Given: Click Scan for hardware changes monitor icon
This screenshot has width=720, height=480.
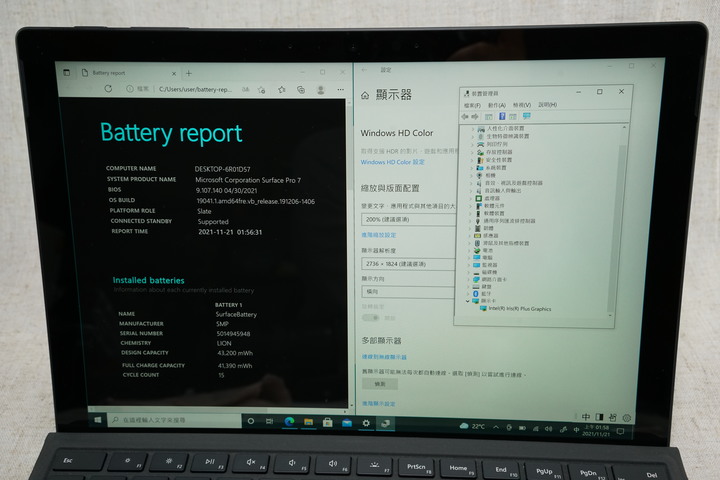Looking at the screenshot, I should 527,116.
